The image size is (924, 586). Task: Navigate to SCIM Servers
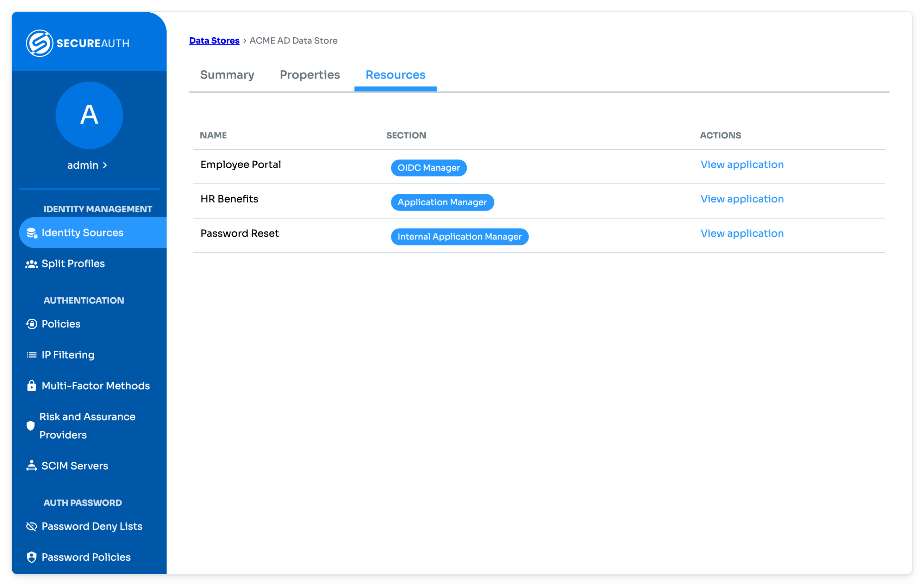75,466
